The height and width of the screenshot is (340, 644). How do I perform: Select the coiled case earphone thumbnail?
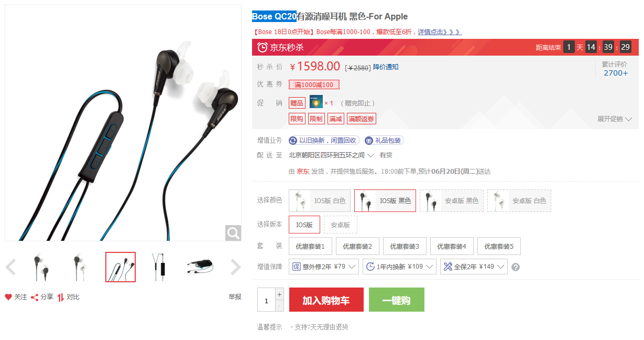click(200, 267)
